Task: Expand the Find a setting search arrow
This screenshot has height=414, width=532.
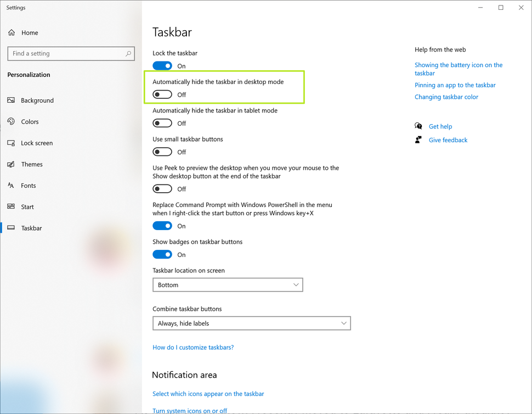Action: [x=129, y=53]
